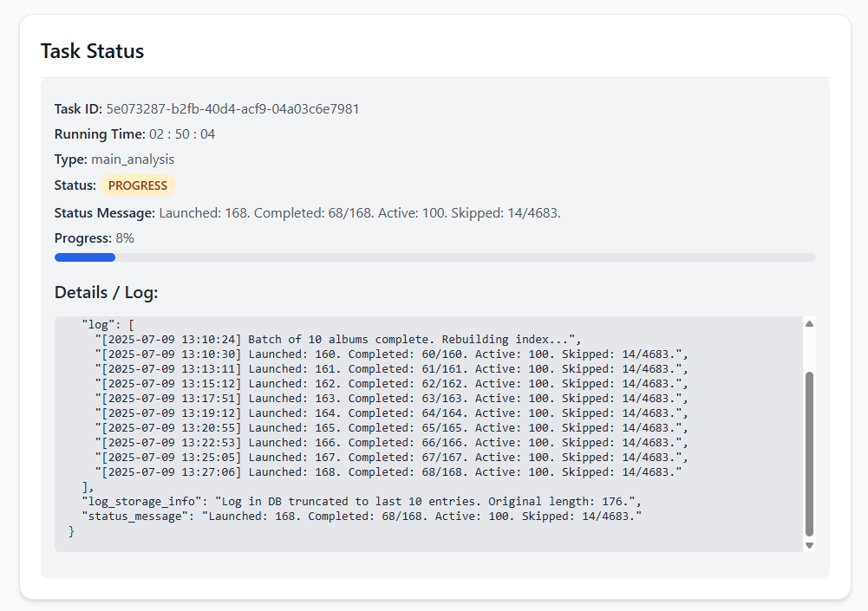Click the log entry timestamped 13:10:30

[391, 354]
